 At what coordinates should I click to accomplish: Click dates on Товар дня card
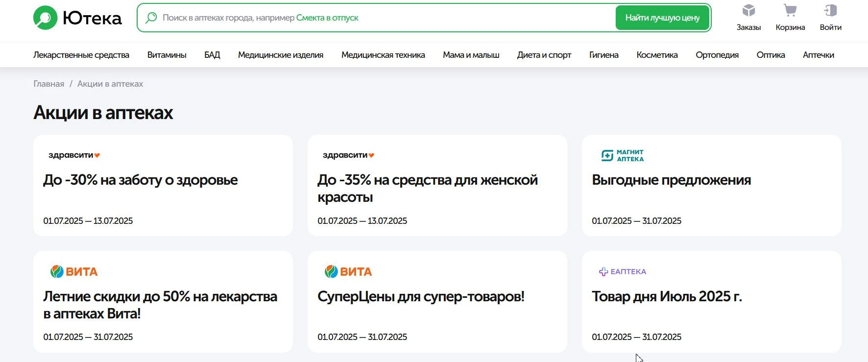636,337
